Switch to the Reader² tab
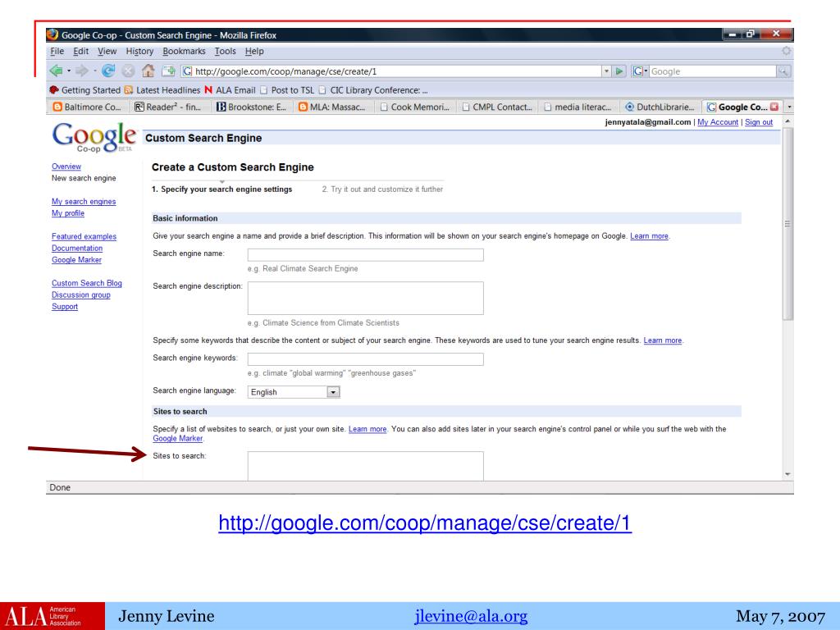The image size is (840, 630). 171,107
